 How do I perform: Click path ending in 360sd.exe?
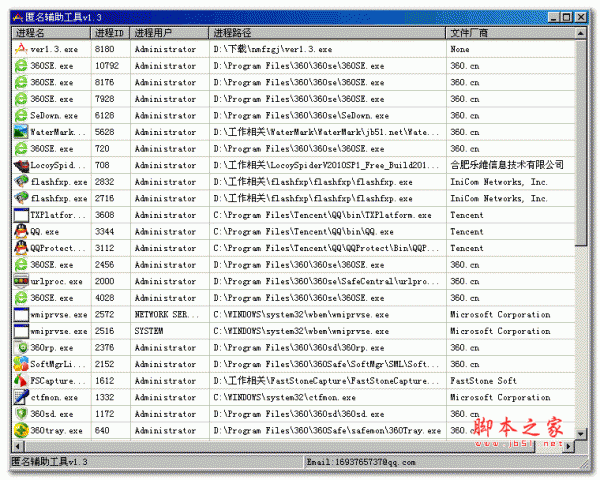pyautogui.click(x=298, y=414)
